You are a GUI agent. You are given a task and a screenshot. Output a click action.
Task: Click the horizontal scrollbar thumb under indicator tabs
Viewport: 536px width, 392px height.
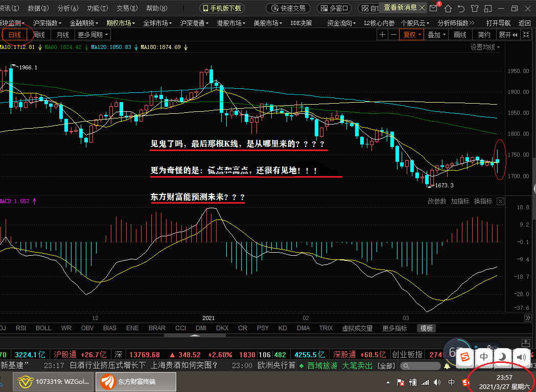(x=195, y=336)
